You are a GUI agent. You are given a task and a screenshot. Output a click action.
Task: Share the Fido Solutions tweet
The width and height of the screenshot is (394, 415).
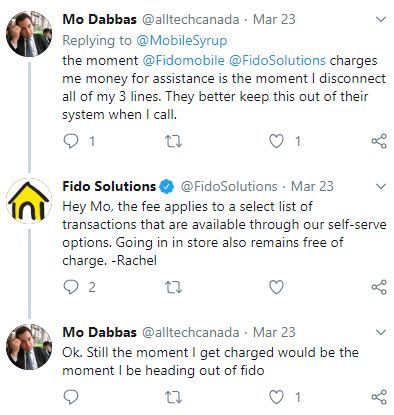[379, 287]
